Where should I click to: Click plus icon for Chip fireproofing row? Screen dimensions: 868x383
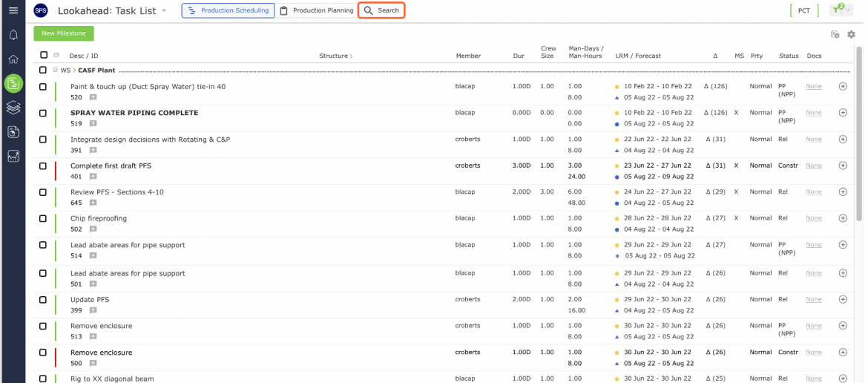pyautogui.click(x=843, y=218)
